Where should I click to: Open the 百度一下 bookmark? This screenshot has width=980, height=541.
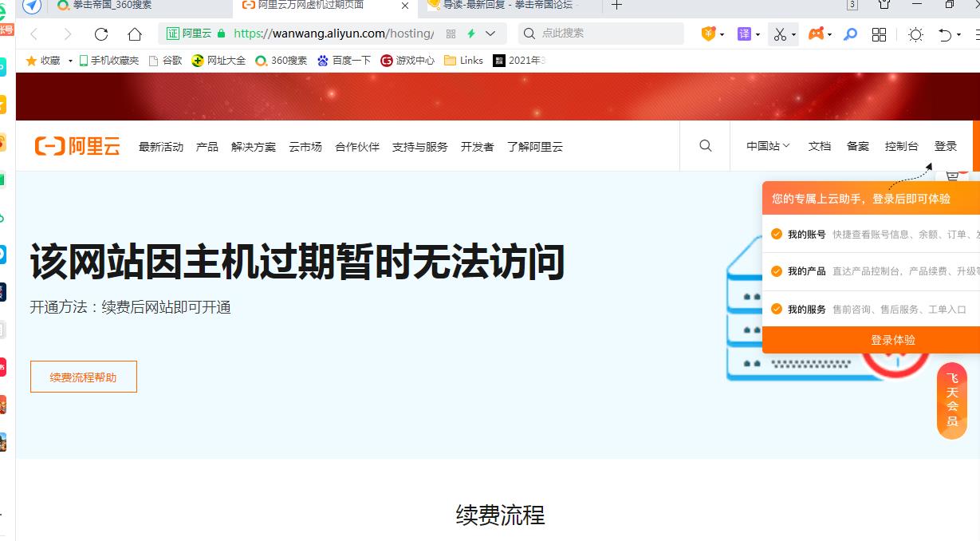tap(344, 61)
